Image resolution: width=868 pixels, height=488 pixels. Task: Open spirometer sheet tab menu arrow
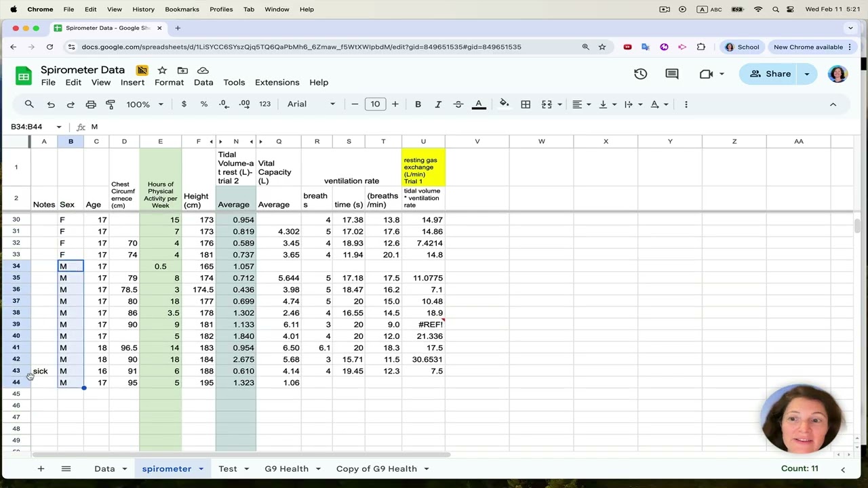pos(201,469)
